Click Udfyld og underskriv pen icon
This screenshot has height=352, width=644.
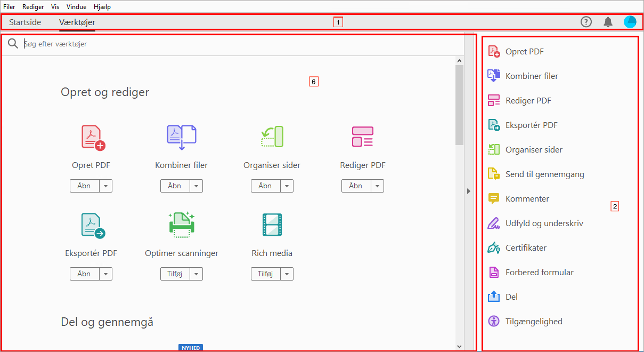[x=494, y=223]
